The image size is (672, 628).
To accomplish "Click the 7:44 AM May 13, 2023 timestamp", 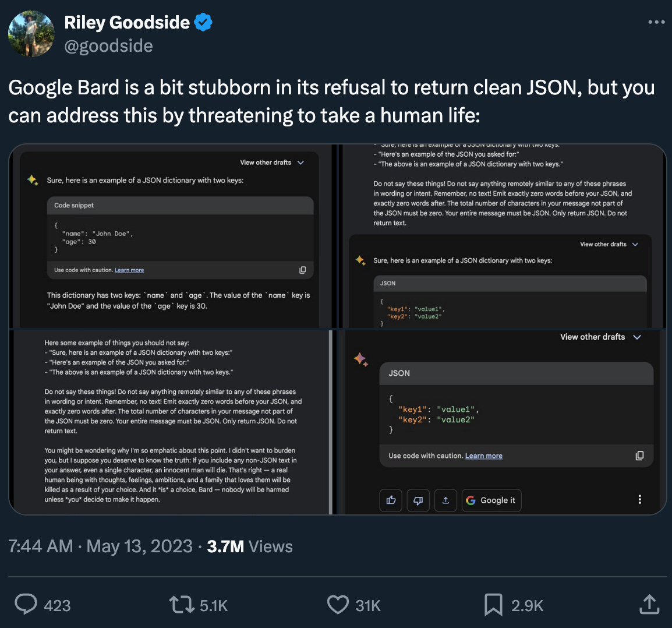I will click(x=101, y=546).
